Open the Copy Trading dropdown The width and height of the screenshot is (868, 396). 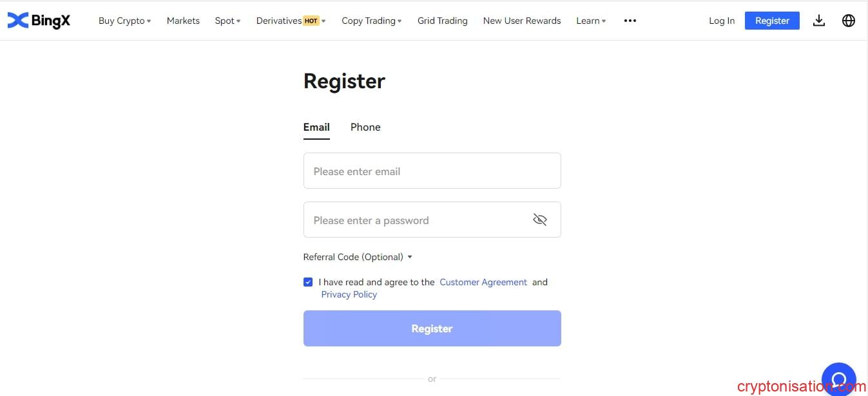click(x=371, y=21)
